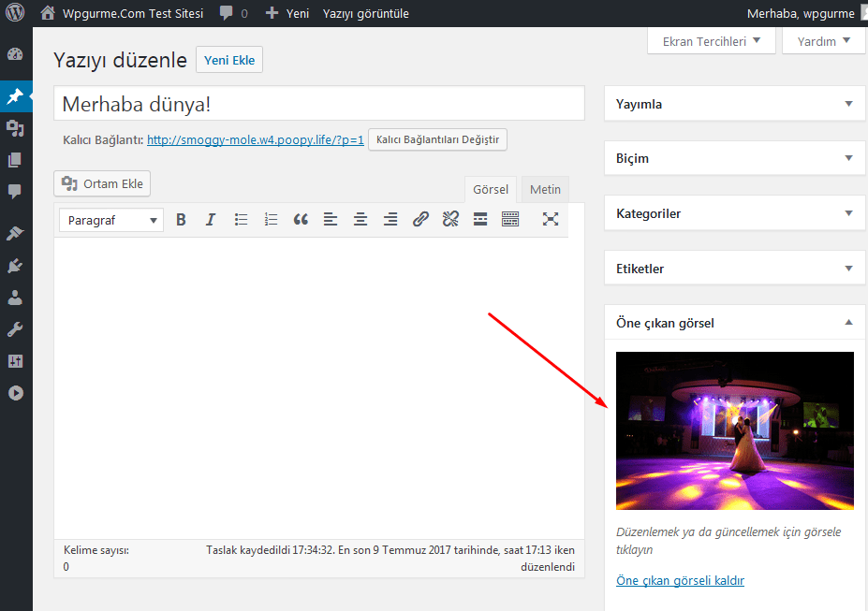Open the Paragraf format dropdown

111,220
